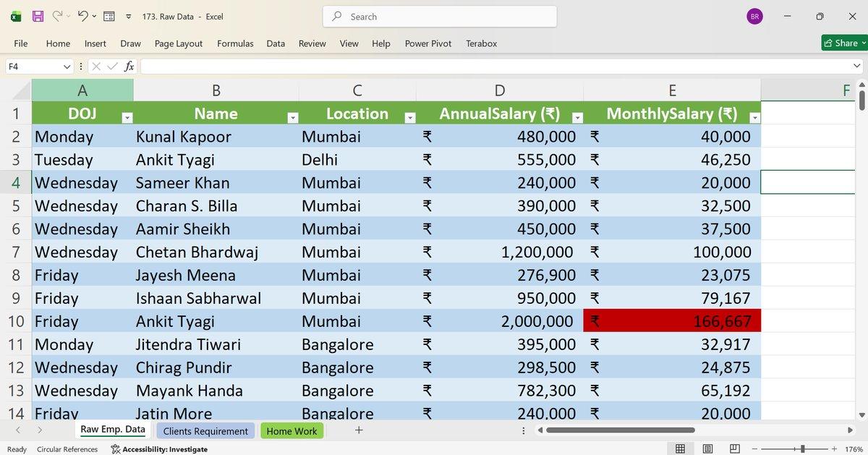Click the Share button
The width and height of the screenshot is (868, 455).
(843, 43)
